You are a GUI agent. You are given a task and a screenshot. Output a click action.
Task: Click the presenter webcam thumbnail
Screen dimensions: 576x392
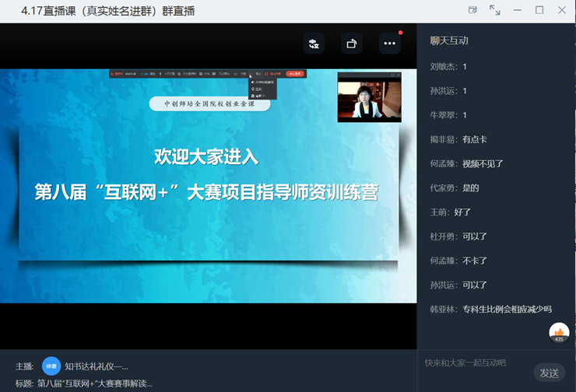pyautogui.click(x=369, y=96)
